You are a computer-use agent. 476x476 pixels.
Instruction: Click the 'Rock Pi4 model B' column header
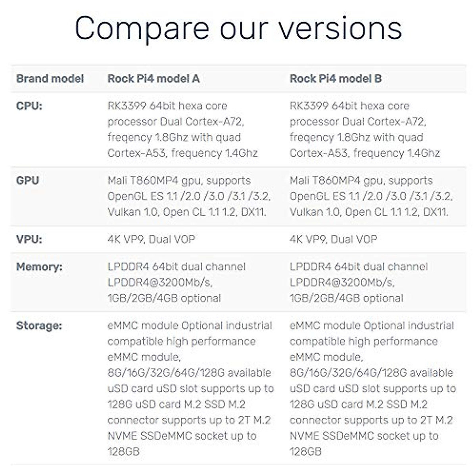(x=336, y=79)
